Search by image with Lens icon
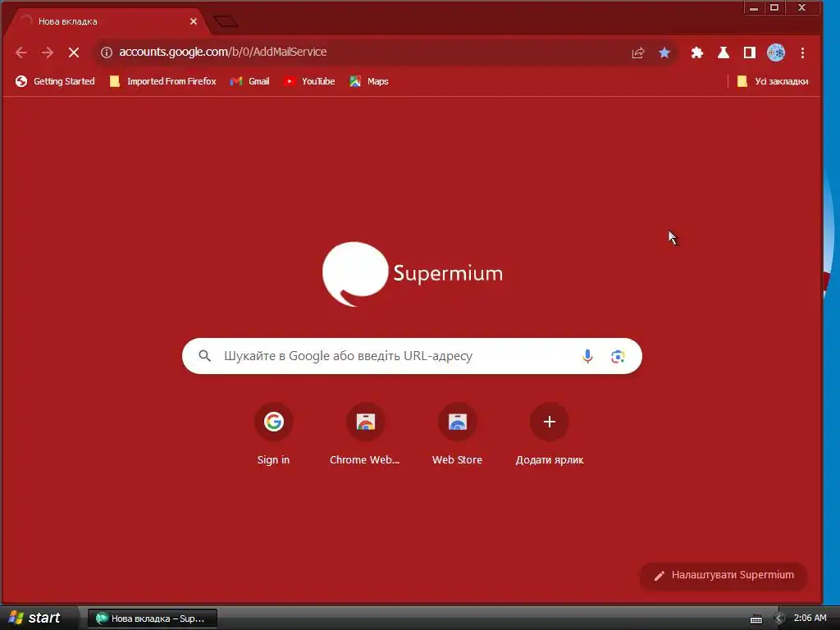The image size is (840, 630). point(618,356)
